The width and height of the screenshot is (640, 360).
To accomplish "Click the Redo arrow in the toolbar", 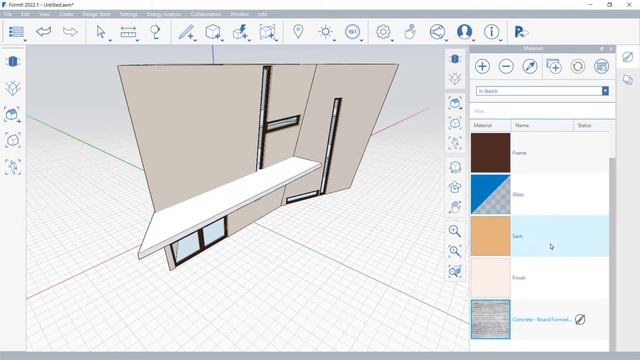I will (x=70, y=31).
